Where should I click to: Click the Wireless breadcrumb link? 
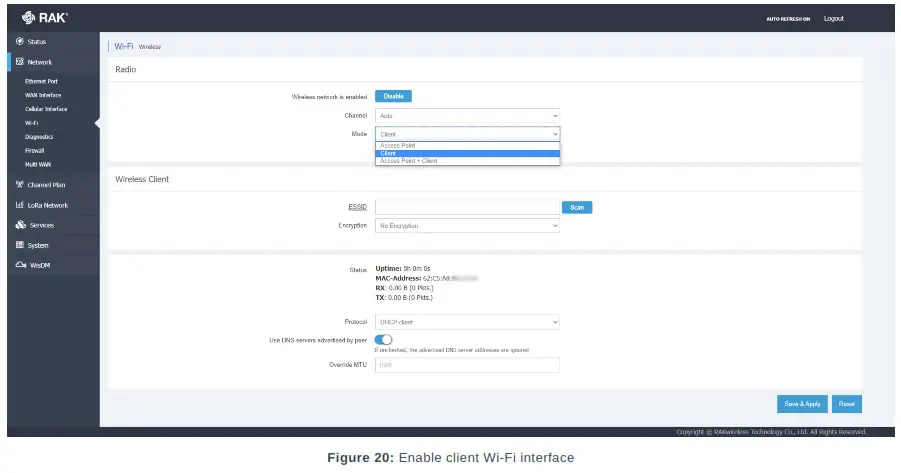149,47
